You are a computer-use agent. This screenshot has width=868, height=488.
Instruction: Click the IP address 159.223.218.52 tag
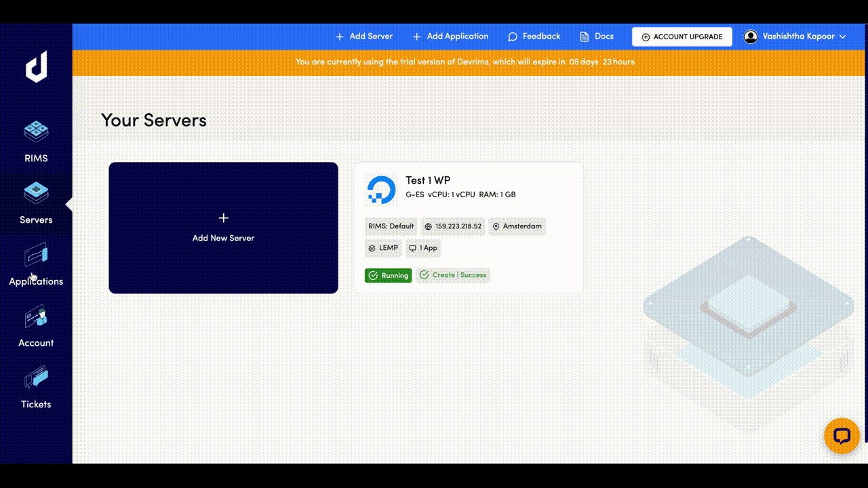pyautogui.click(x=453, y=226)
